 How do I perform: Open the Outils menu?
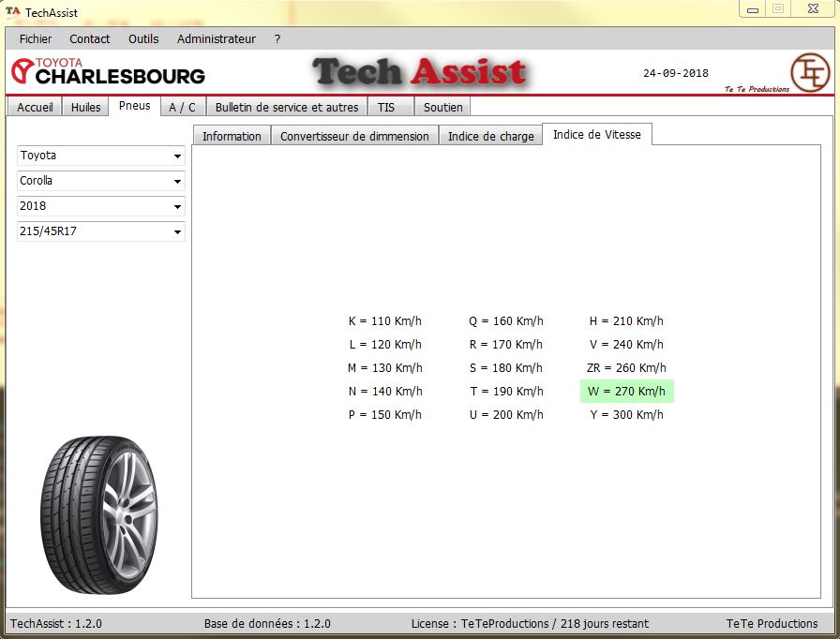coord(143,39)
